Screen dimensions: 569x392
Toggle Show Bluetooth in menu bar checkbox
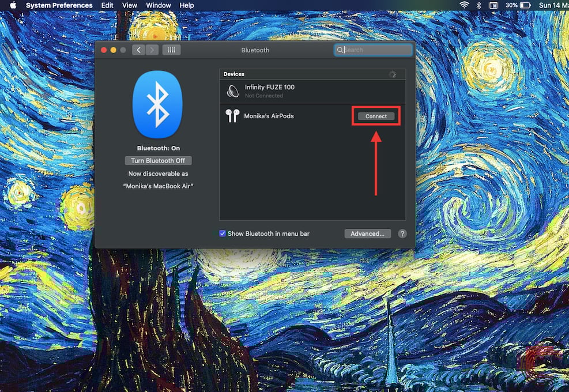pyautogui.click(x=223, y=233)
